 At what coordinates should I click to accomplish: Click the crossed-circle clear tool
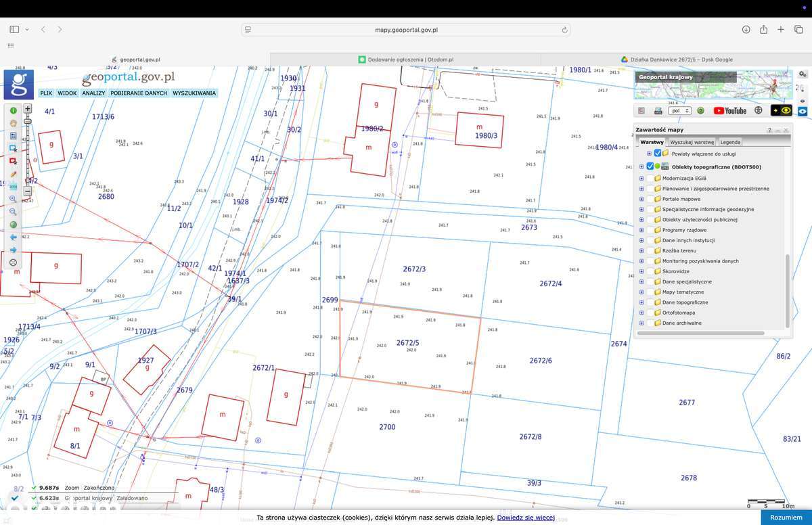[14, 262]
